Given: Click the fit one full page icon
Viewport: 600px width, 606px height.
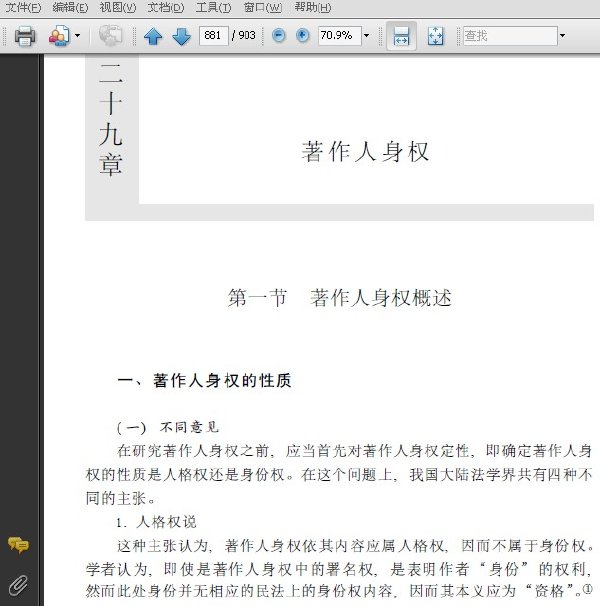Looking at the screenshot, I should (x=436, y=36).
